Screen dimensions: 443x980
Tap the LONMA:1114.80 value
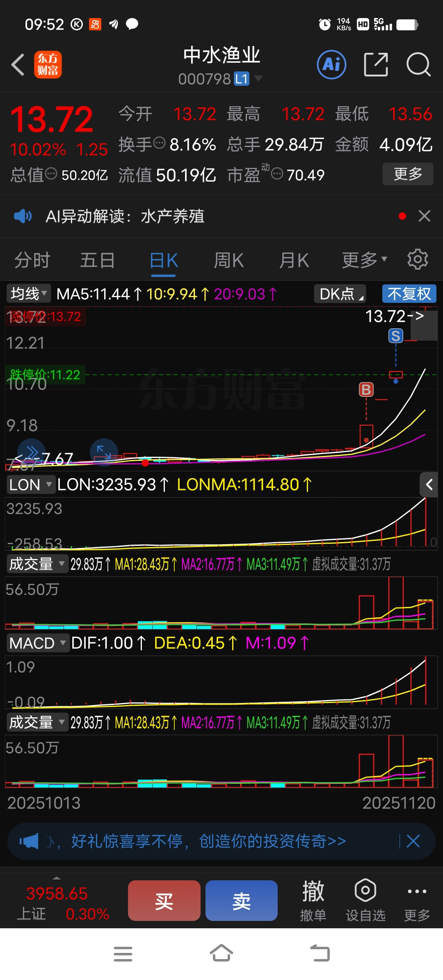(x=244, y=485)
